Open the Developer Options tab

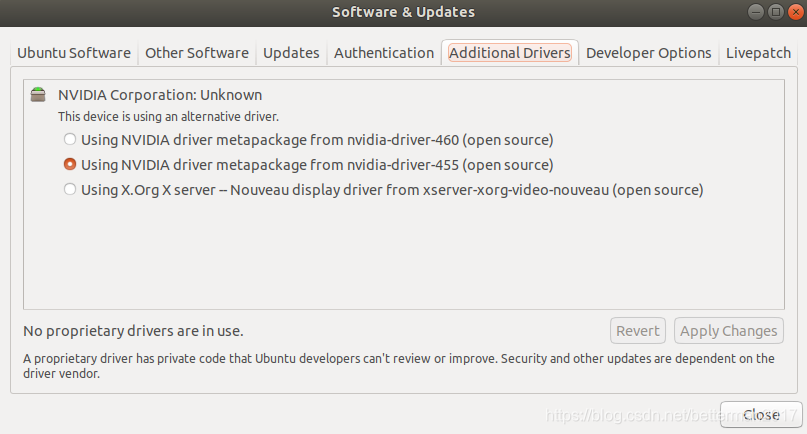click(648, 53)
